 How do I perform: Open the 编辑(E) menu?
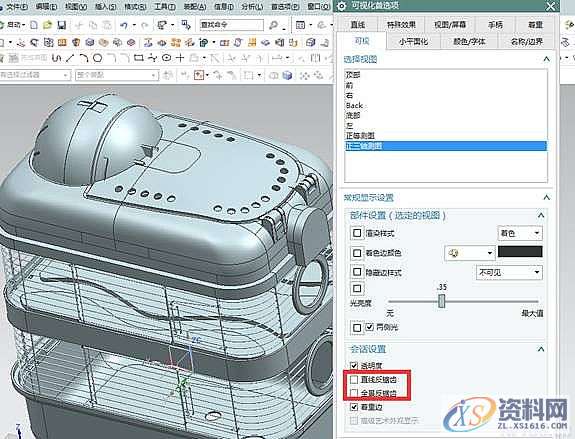tap(47, 7)
